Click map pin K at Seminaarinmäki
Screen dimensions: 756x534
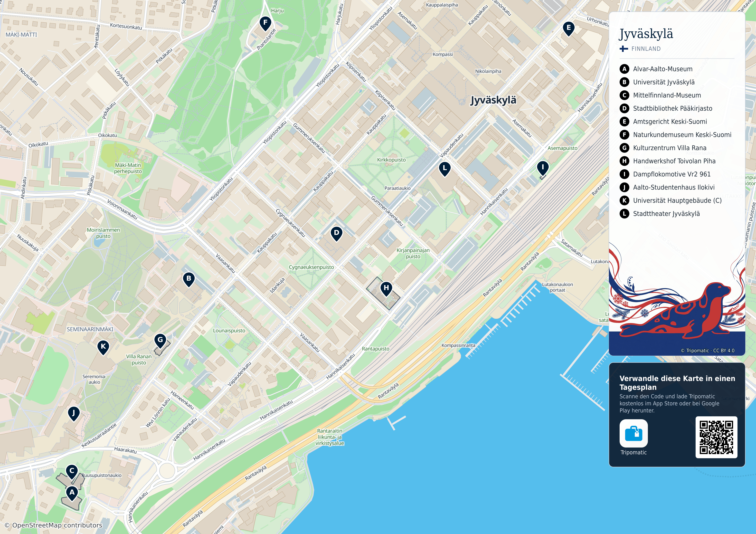(x=104, y=347)
